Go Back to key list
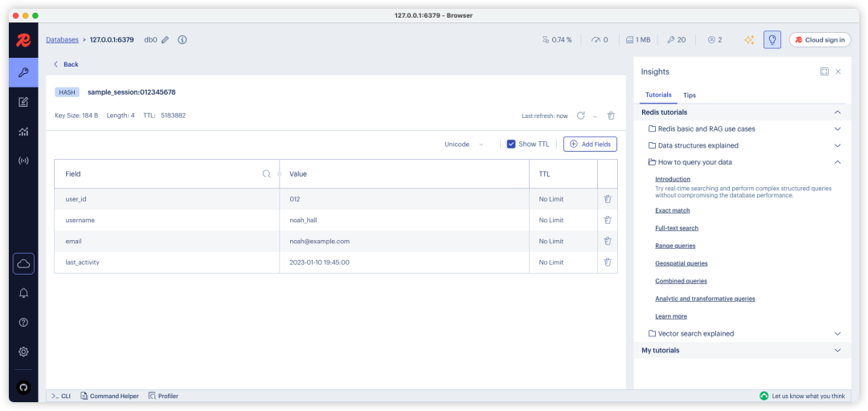The image size is (868, 411). [x=66, y=64]
